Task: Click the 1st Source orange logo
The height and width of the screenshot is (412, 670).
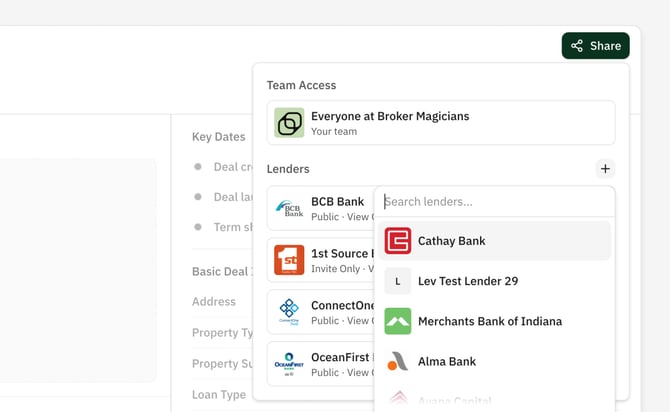Action: (289, 260)
